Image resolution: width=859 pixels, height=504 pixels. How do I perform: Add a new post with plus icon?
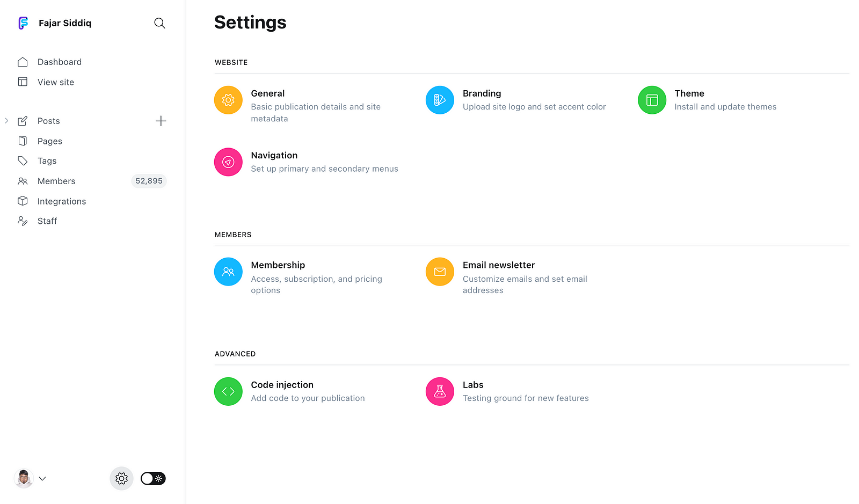click(x=161, y=121)
